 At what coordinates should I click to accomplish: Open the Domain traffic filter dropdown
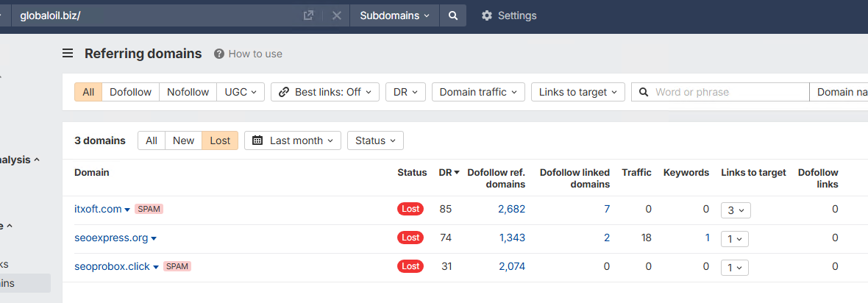(x=478, y=92)
